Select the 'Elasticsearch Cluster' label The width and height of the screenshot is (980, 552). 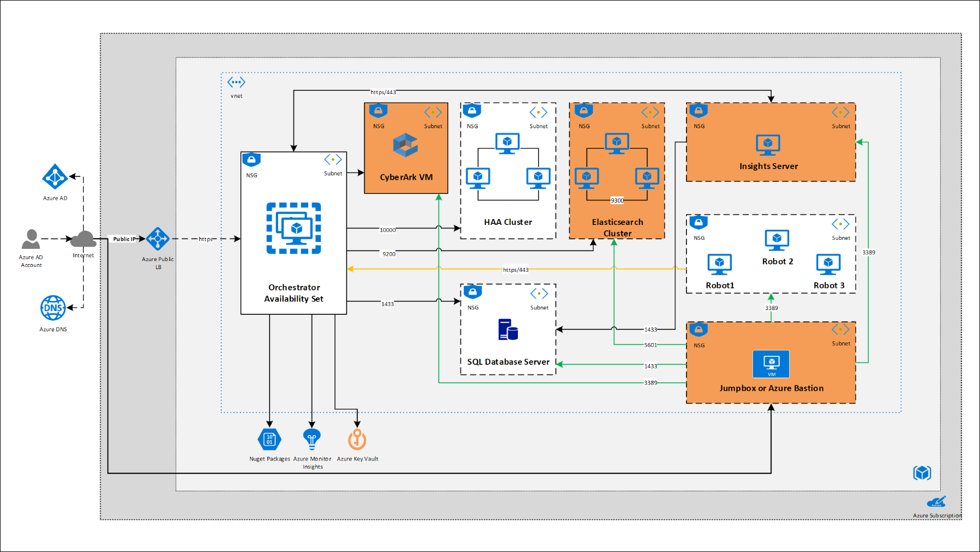(x=617, y=228)
